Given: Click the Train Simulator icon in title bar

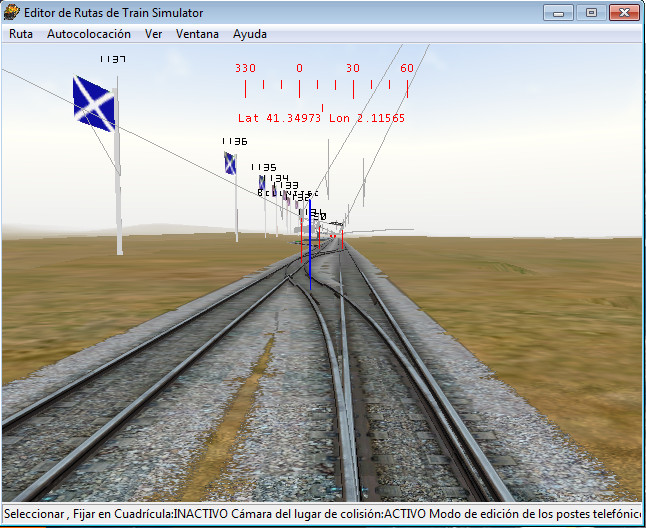Looking at the screenshot, I should click(12, 13).
